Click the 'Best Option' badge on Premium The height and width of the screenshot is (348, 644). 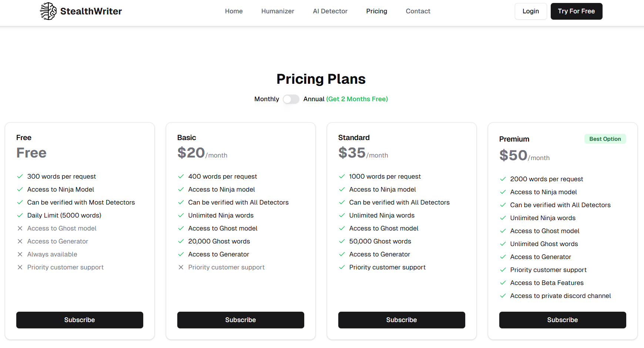tap(605, 139)
